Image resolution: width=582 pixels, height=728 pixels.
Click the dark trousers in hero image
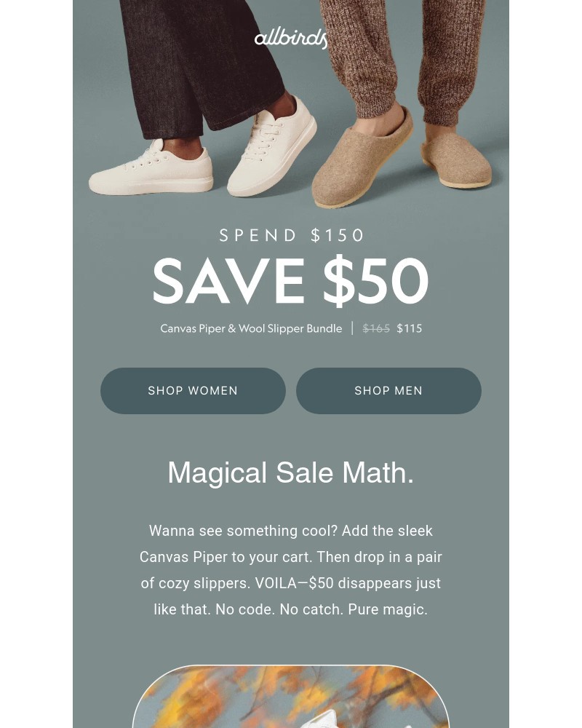pyautogui.click(x=199, y=65)
